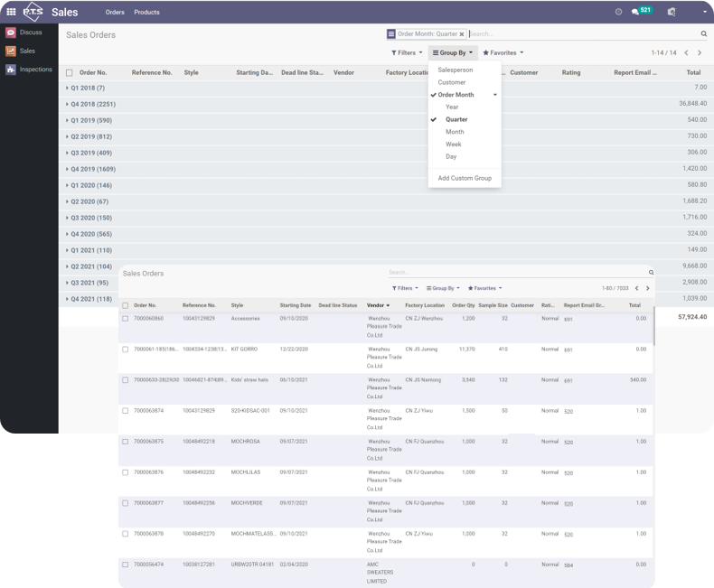714x588 pixels.
Task: Click the search magnifier in overlay Sales Orders
Action: point(651,272)
